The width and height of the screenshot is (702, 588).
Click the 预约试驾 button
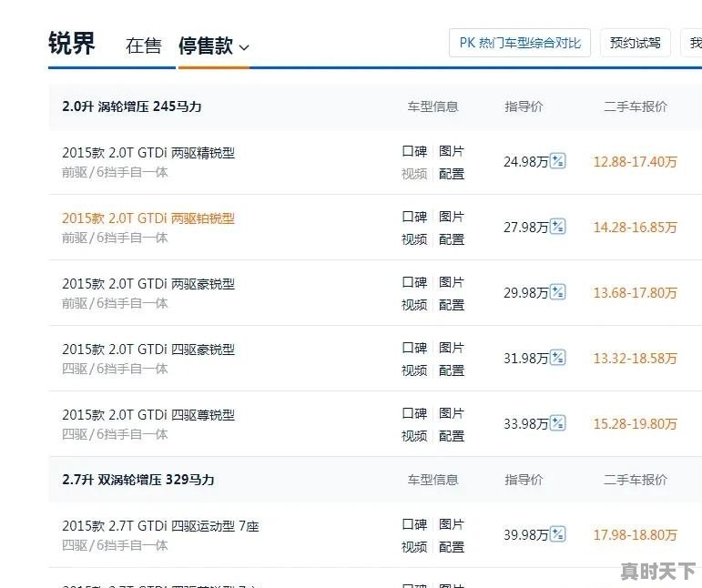click(x=636, y=43)
